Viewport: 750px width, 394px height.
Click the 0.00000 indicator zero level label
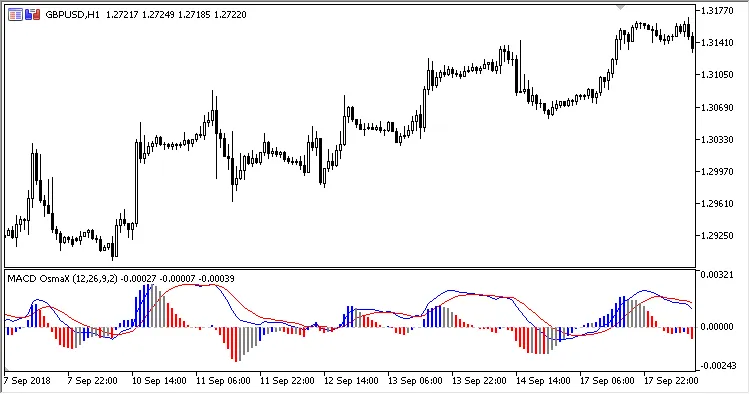(x=717, y=327)
